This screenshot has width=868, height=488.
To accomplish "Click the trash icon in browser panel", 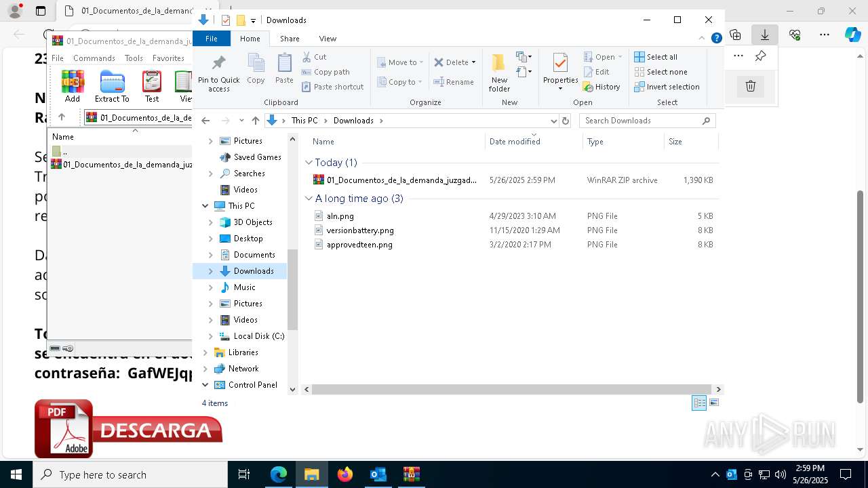I will click(751, 86).
